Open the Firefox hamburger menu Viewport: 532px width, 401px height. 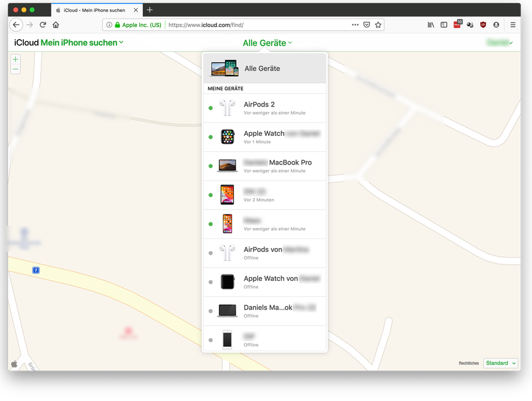(512, 25)
